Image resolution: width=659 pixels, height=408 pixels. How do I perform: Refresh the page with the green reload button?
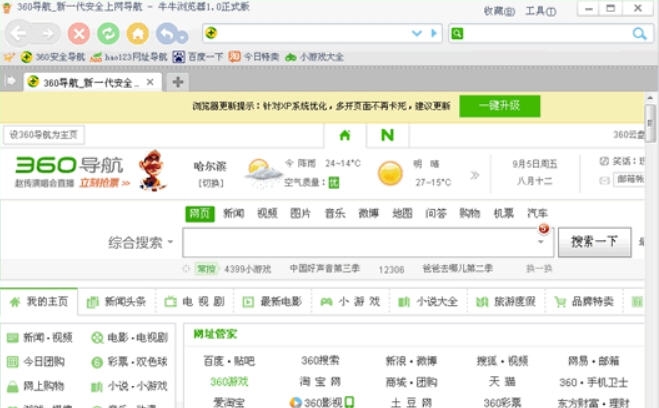[x=108, y=34]
